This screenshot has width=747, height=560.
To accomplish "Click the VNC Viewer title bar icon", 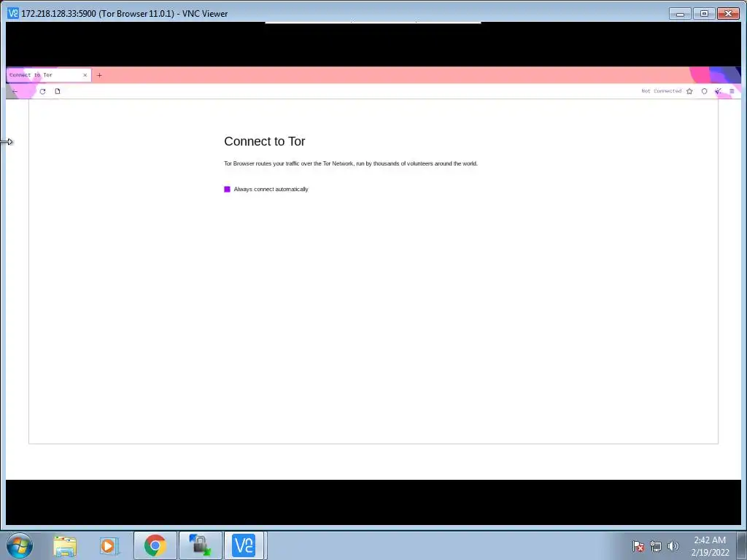I will [x=13, y=13].
